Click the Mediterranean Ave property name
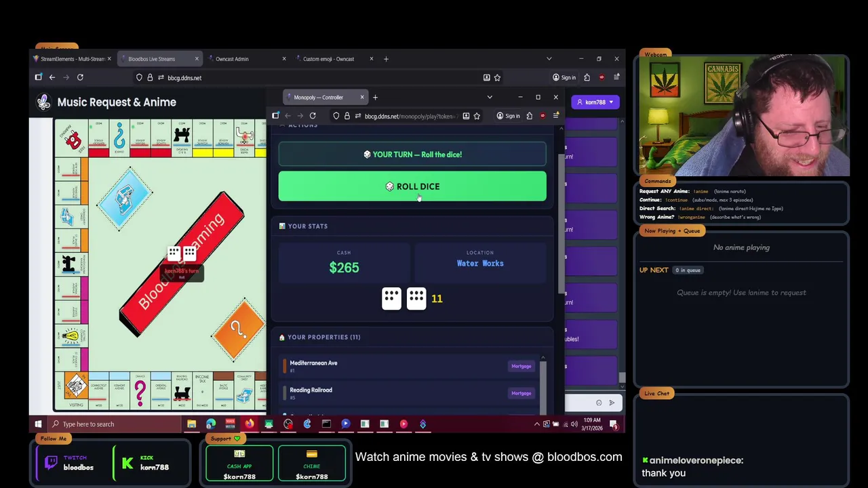This screenshot has height=488, width=868. click(x=313, y=363)
